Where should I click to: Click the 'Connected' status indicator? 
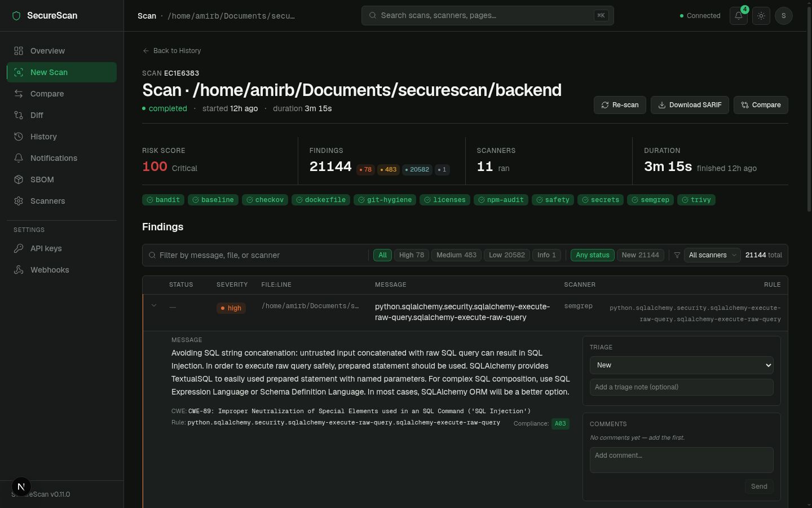tap(700, 16)
